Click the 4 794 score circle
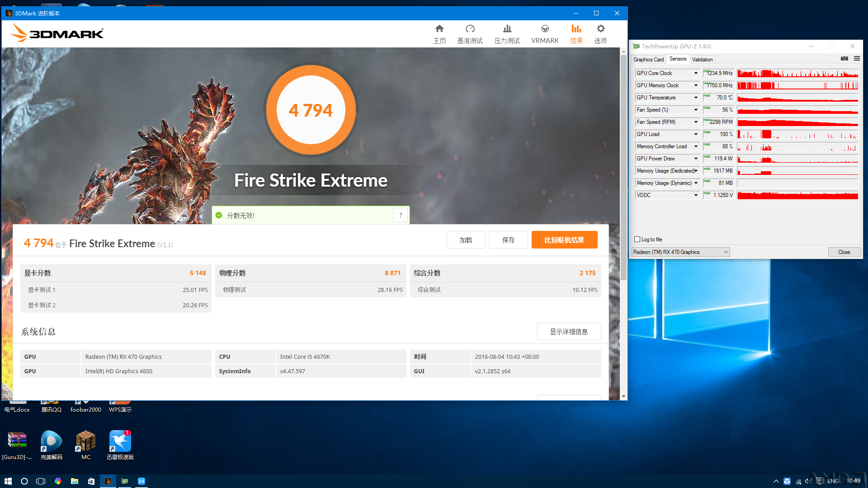The image size is (868, 488). (x=311, y=110)
